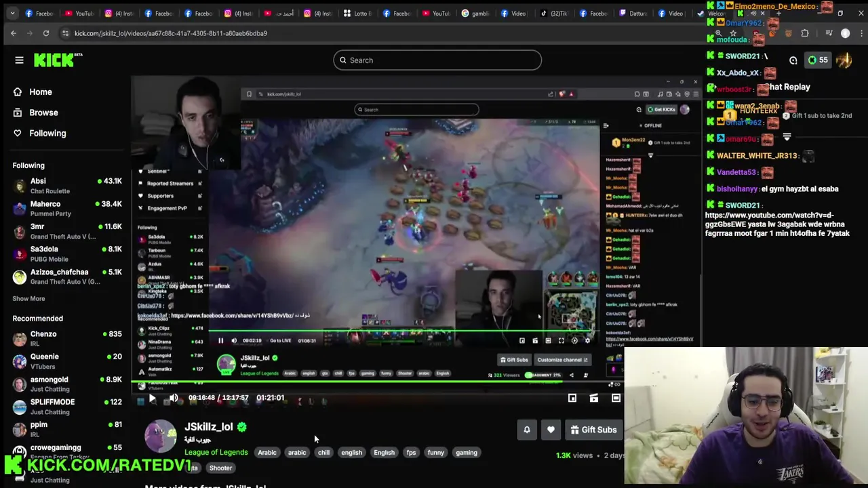The width and height of the screenshot is (868, 488).
Task: Open the KICKs balance showing 55
Action: pos(817,60)
